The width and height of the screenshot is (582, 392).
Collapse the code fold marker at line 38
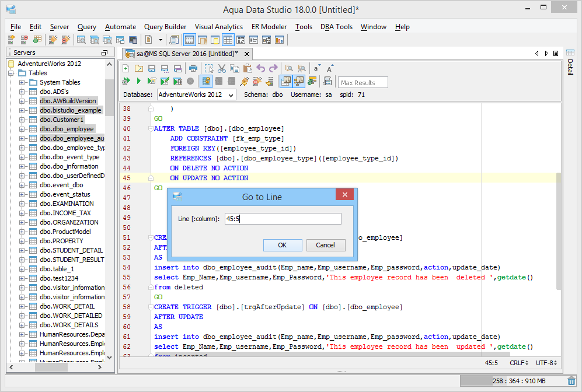click(150, 109)
